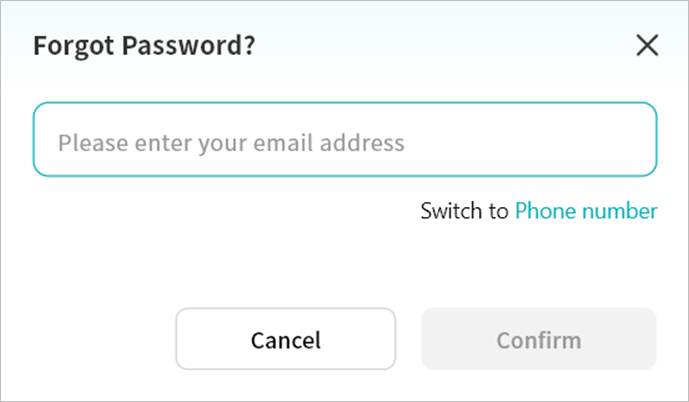Click the teal-bordered email field
The height and width of the screenshot is (402, 689).
(x=345, y=141)
